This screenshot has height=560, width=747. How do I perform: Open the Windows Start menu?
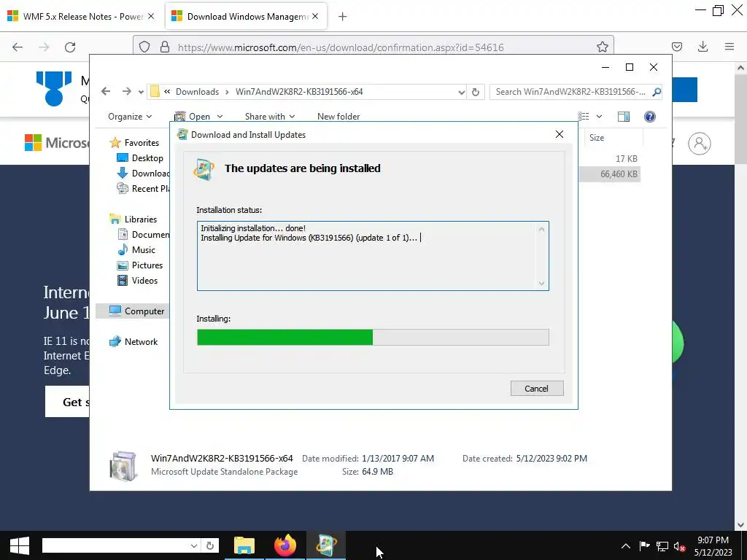20,545
